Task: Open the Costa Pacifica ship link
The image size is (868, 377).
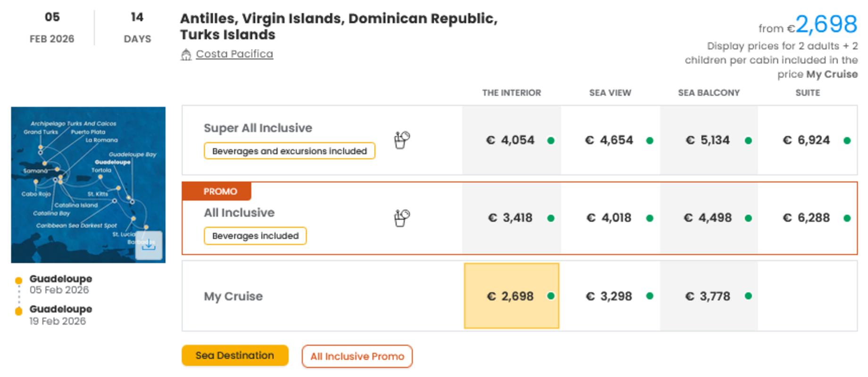Action: (x=234, y=54)
